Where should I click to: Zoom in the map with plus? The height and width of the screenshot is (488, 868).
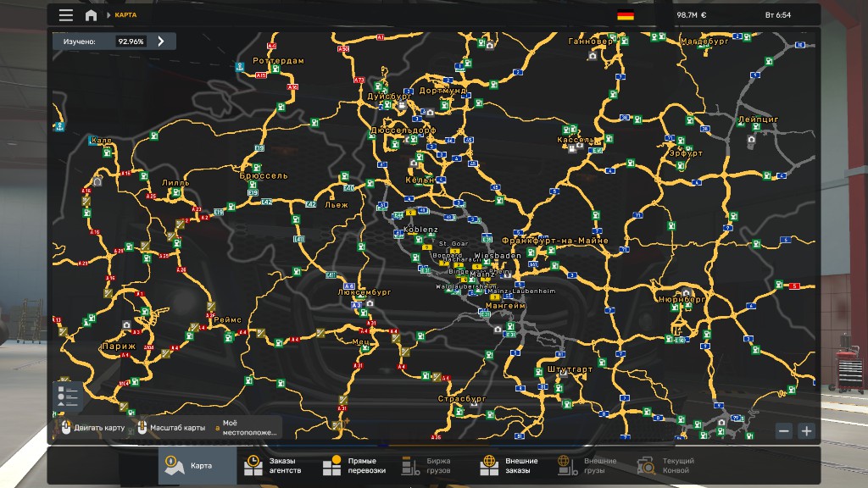click(807, 431)
